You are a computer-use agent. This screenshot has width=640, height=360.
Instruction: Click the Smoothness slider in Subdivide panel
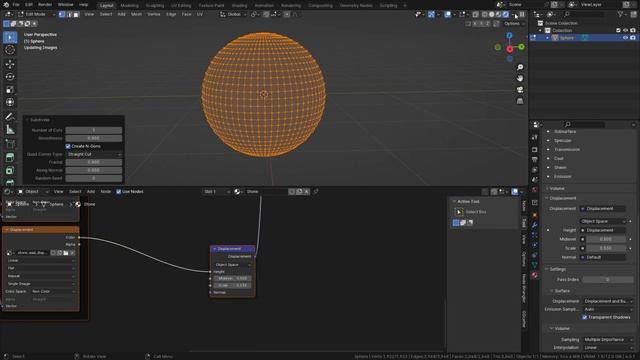click(94, 138)
